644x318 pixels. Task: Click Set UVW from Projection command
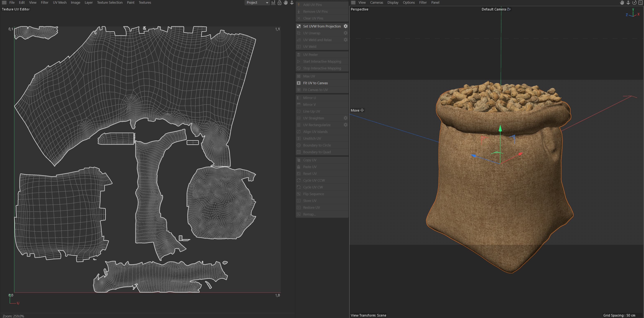(x=322, y=26)
